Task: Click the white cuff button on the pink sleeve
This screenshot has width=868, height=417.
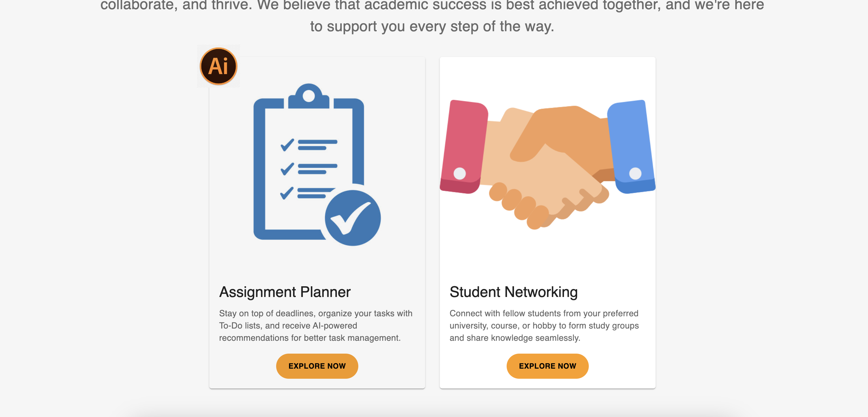Action: click(460, 174)
